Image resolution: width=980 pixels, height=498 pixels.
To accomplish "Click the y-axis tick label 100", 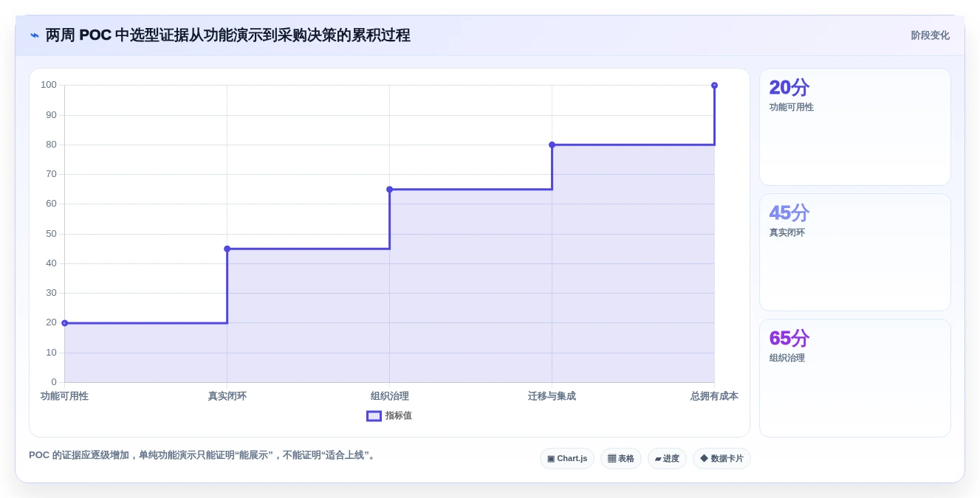I will tap(49, 85).
